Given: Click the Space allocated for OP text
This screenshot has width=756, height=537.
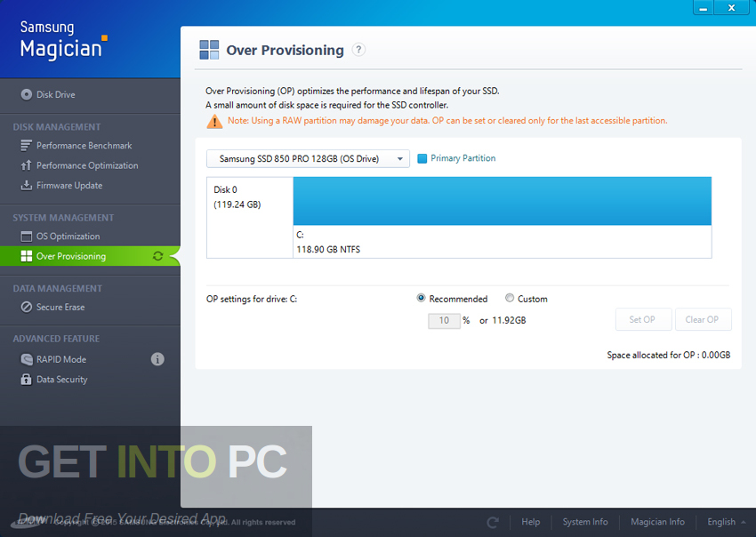Looking at the screenshot, I should (668, 356).
